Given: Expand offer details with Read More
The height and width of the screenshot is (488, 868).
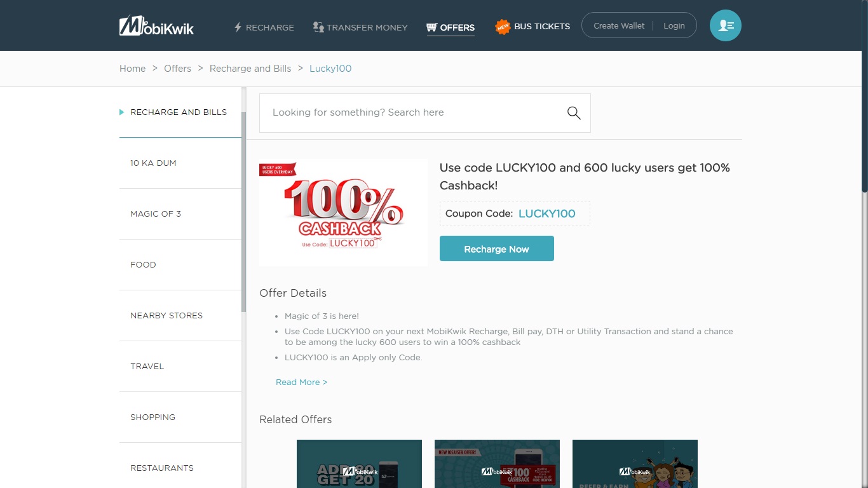Looking at the screenshot, I should [301, 383].
